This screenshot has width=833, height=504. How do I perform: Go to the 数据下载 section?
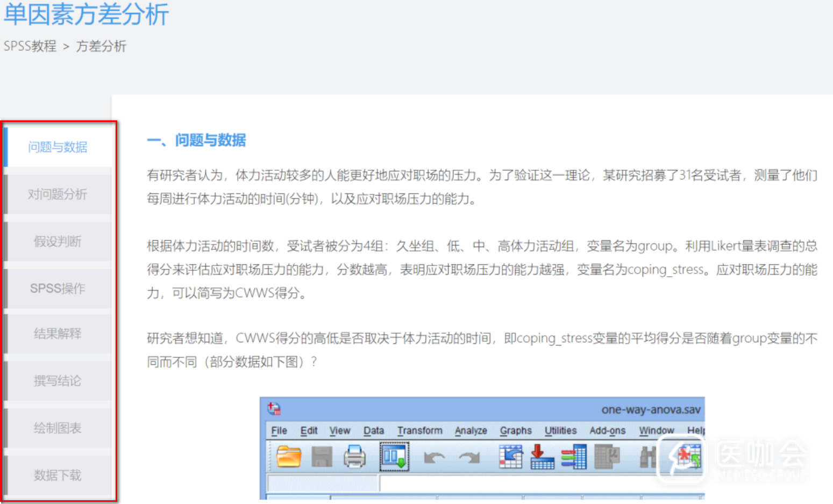[58, 476]
